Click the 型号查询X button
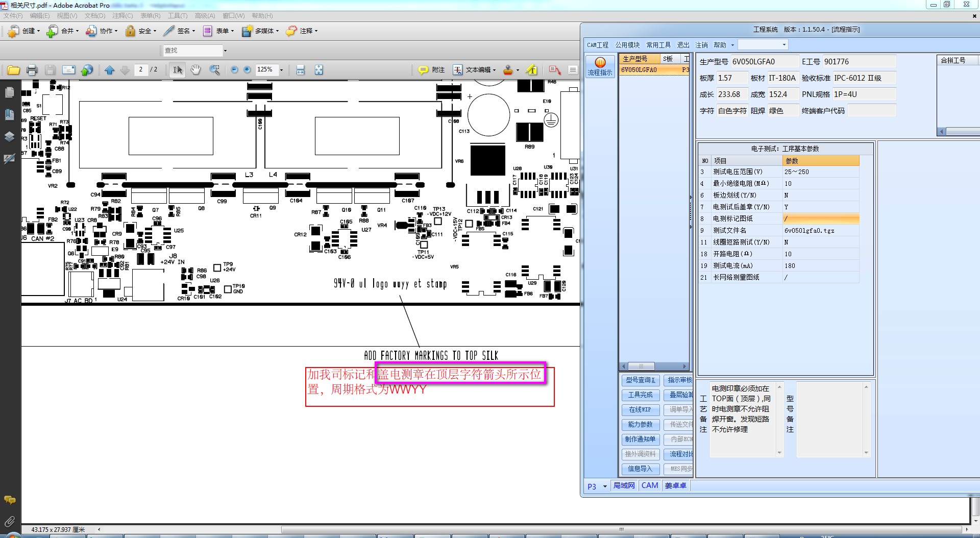Screen dimensions: 980x538 [x=640, y=380]
